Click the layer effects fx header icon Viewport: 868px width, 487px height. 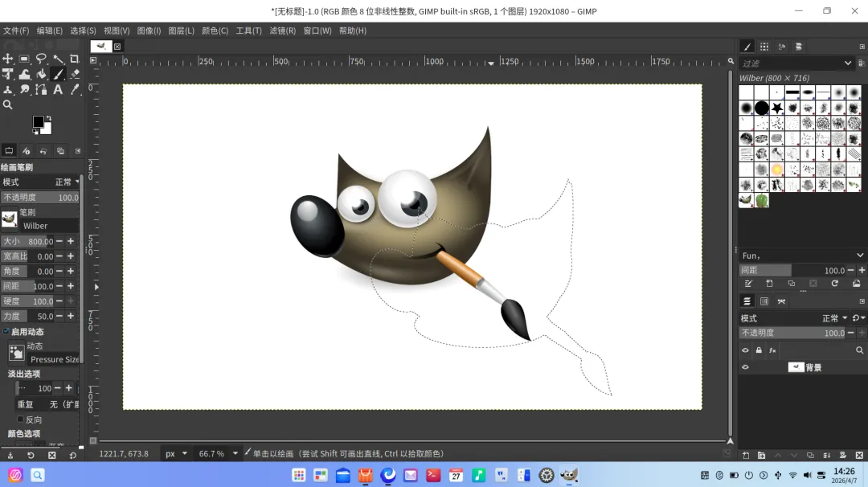click(x=773, y=350)
